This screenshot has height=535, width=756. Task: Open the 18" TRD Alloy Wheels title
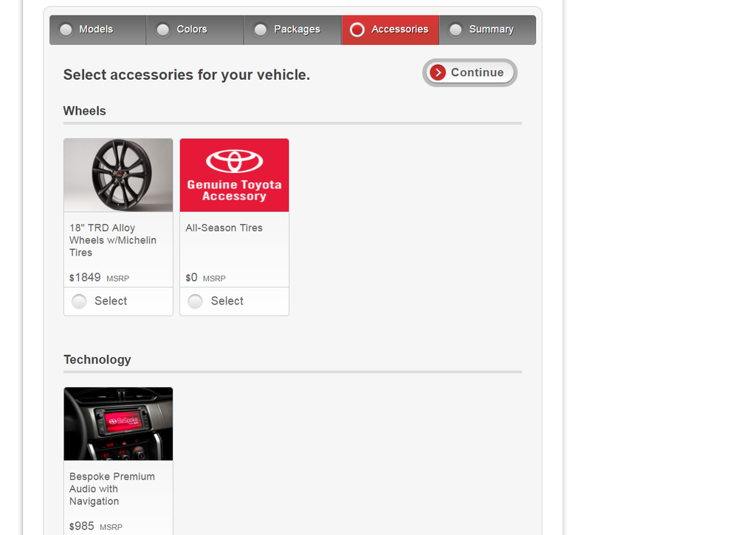tap(112, 240)
